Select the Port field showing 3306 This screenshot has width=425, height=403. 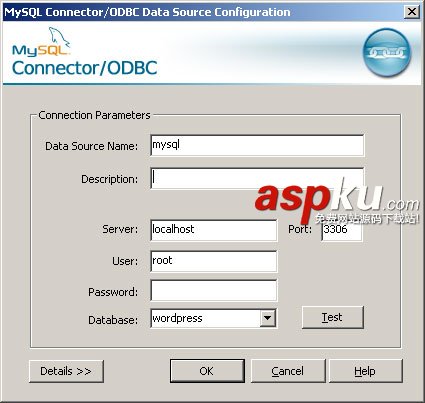[342, 230]
